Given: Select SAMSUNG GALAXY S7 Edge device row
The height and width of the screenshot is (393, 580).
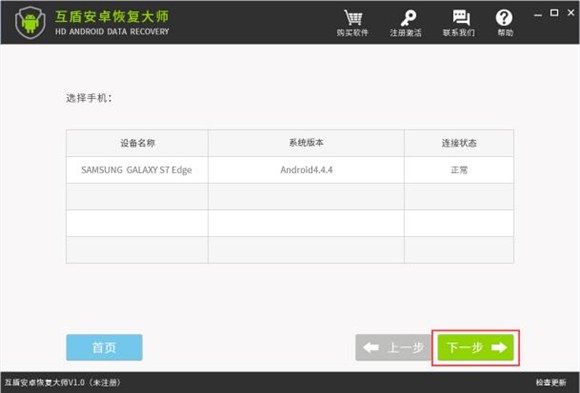Looking at the screenshot, I should (x=290, y=170).
